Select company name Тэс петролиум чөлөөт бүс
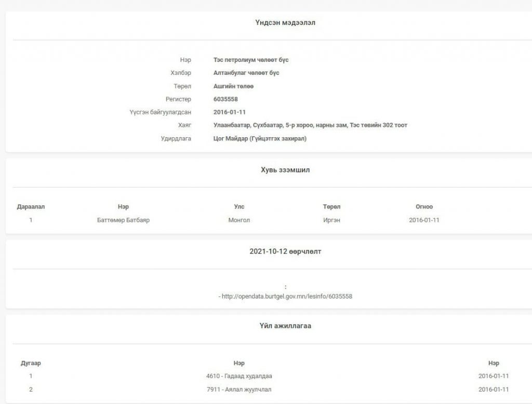 point(251,60)
